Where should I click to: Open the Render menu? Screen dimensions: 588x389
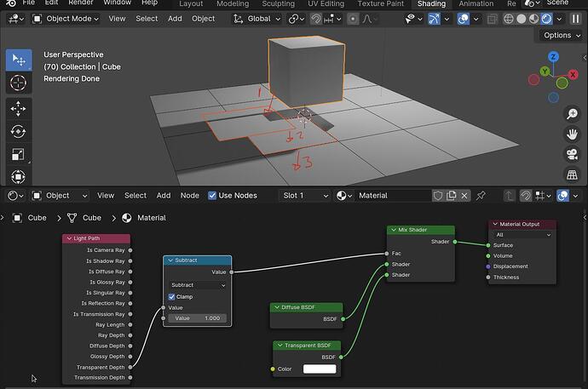click(81, 3)
